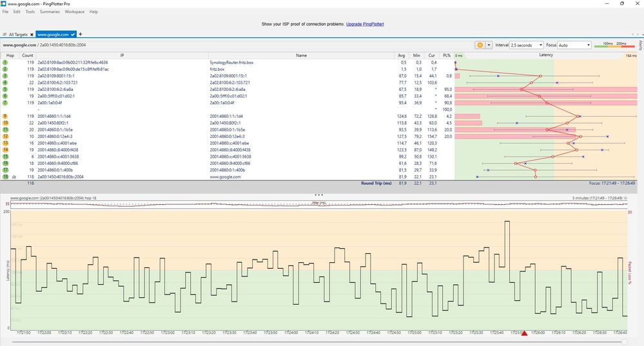Click the Count column header
Image resolution: width=644 pixels, height=346 pixels.
click(x=28, y=55)
